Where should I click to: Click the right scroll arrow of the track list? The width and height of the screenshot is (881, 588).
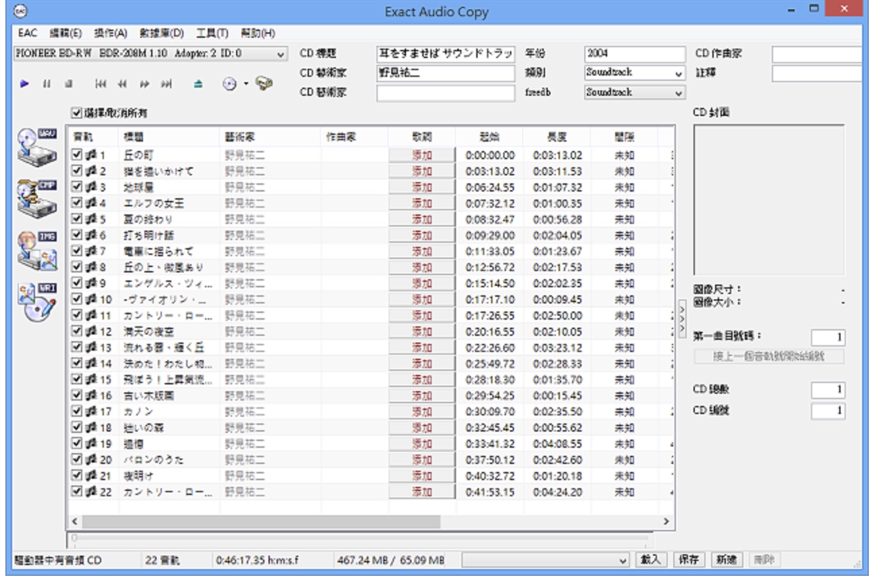click(x=667, y=522)
